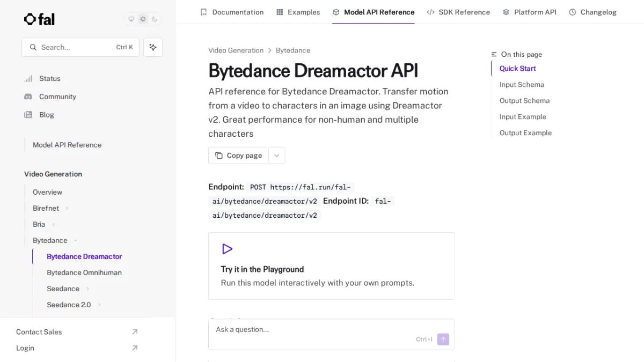
Task: Click the Copy page button
Action: pos(238,156)
